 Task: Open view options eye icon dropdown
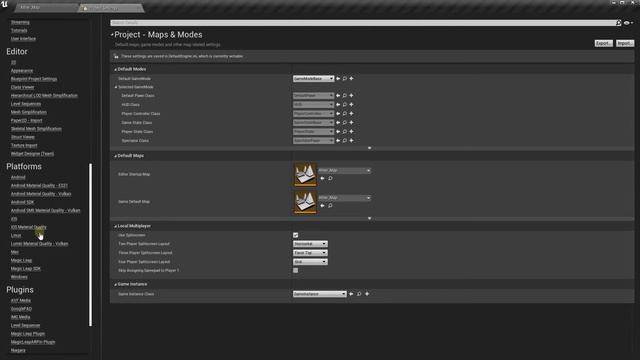tap(628, 23)
